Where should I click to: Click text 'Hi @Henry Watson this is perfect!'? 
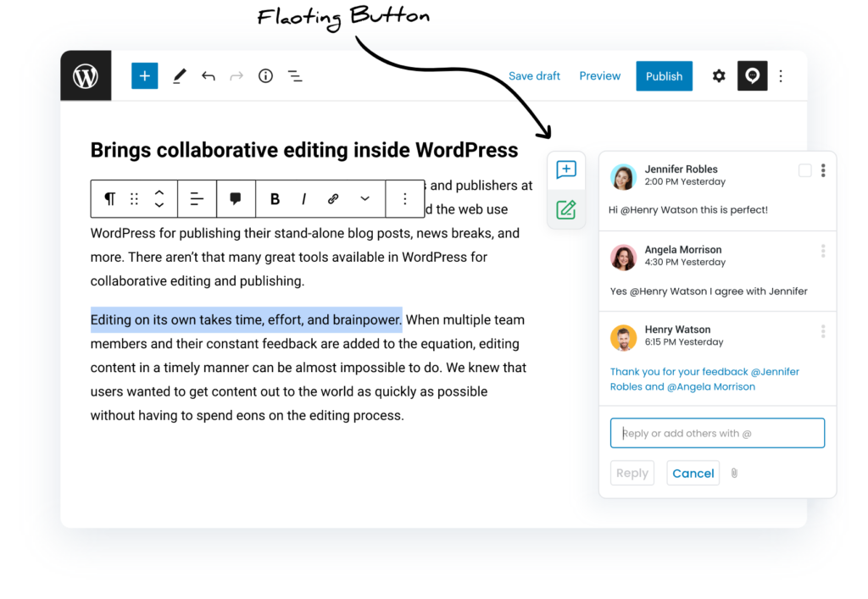[x=688, y=210]
